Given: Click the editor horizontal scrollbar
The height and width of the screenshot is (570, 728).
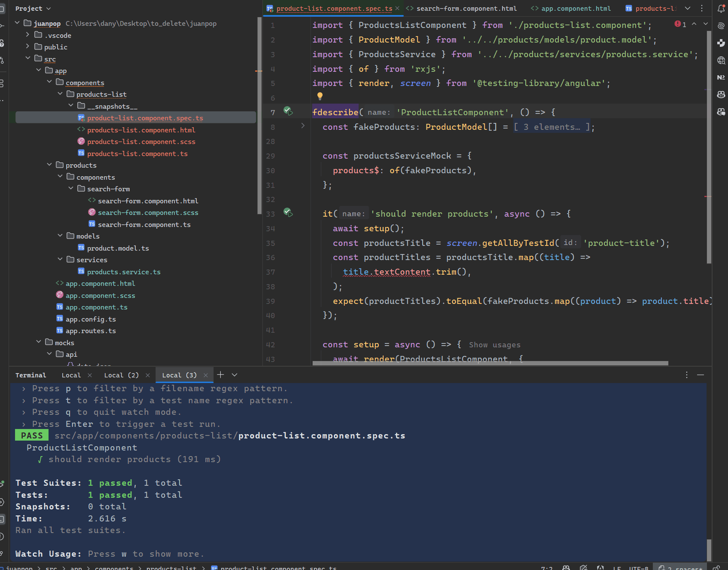Looking at the screenshot, I should coord(490,363).
